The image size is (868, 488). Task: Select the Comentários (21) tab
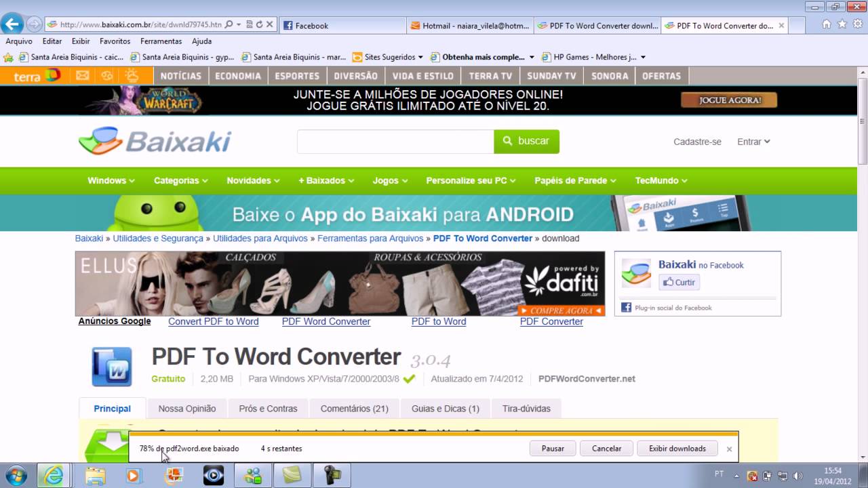[355, 409]
